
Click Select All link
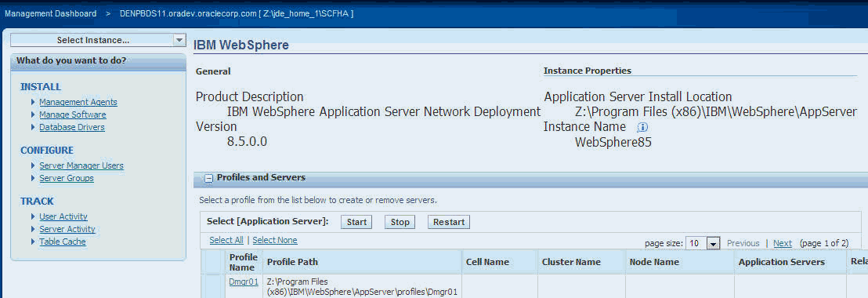tap(226, 241)
